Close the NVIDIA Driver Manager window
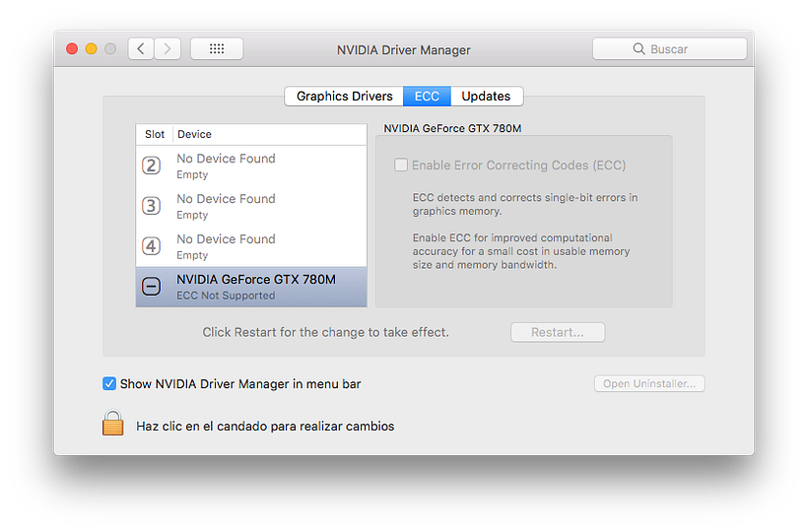The image size is (808, 532). coord(72,49)
